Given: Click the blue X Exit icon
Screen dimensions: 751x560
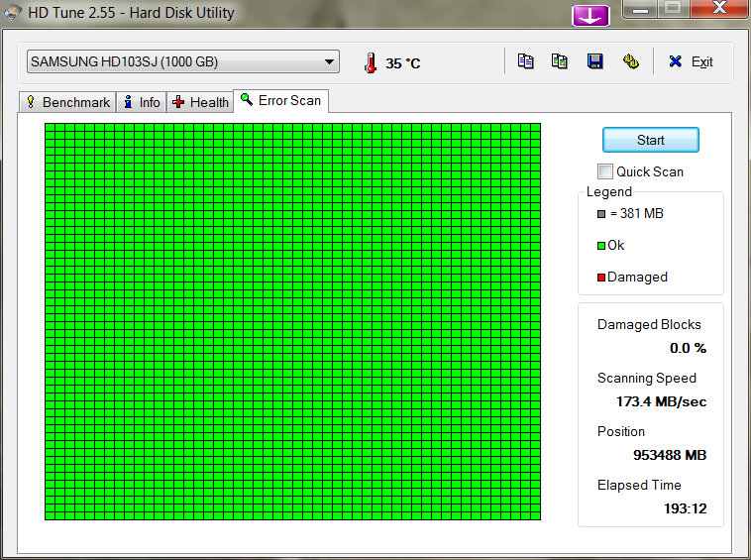Looking at the screenshot, I should tap(676, 61).
